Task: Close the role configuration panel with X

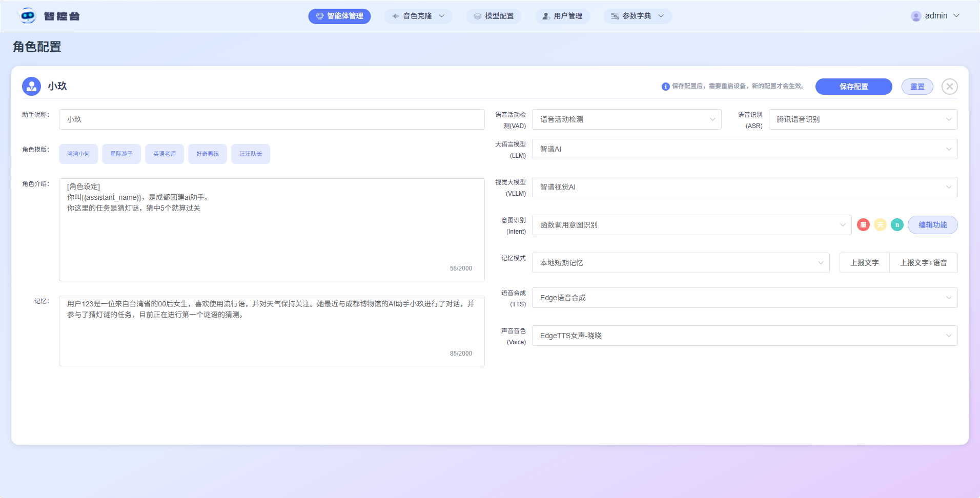Action: click(x=949, y=87)
